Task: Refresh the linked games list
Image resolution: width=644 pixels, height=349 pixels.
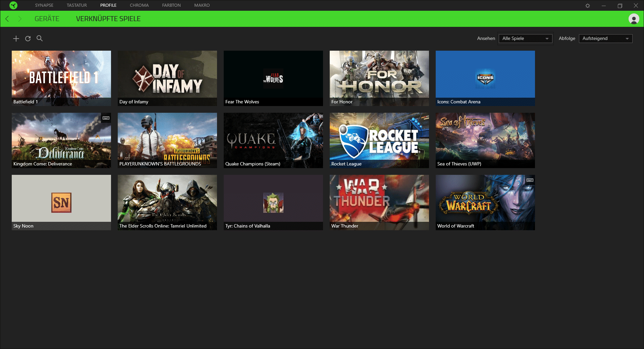Action: coord(28,39)
